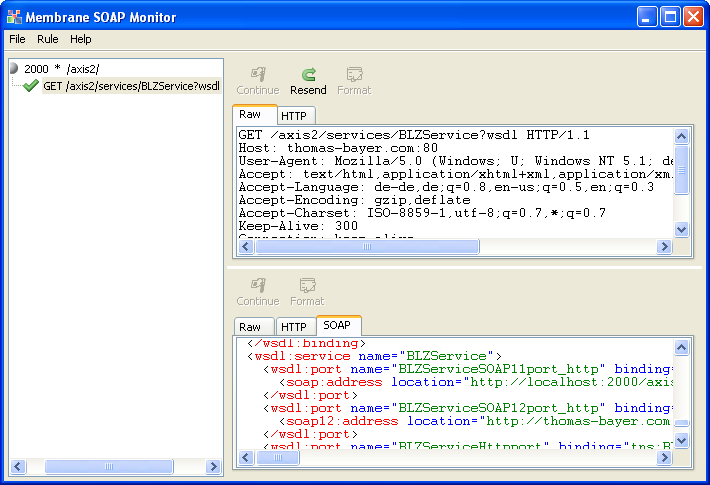Select the response SOAP tab
Viewport: 710px width, 485px height.
(337, 325)
